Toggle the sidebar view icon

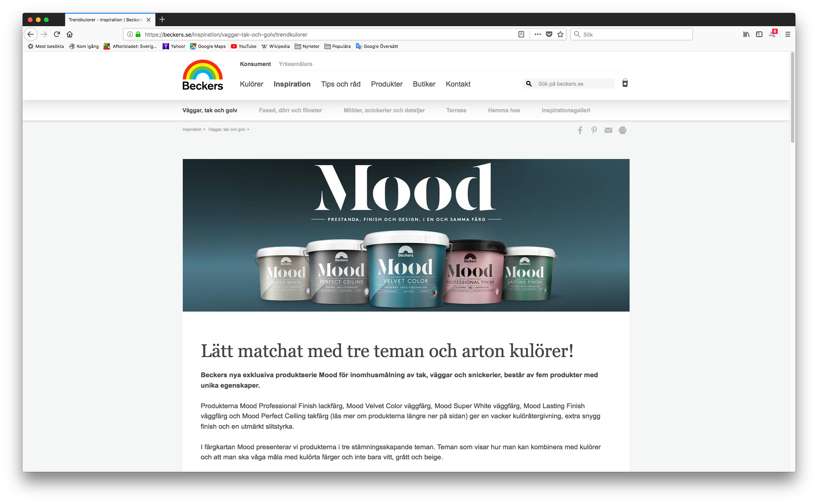click(x=759, y=34)
